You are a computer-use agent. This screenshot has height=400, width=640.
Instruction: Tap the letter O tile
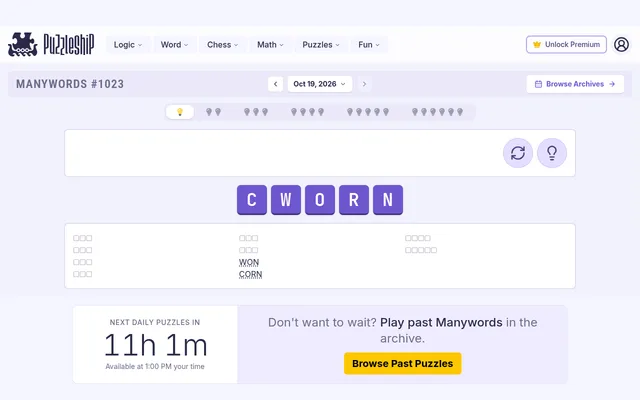tap(320, 200)
